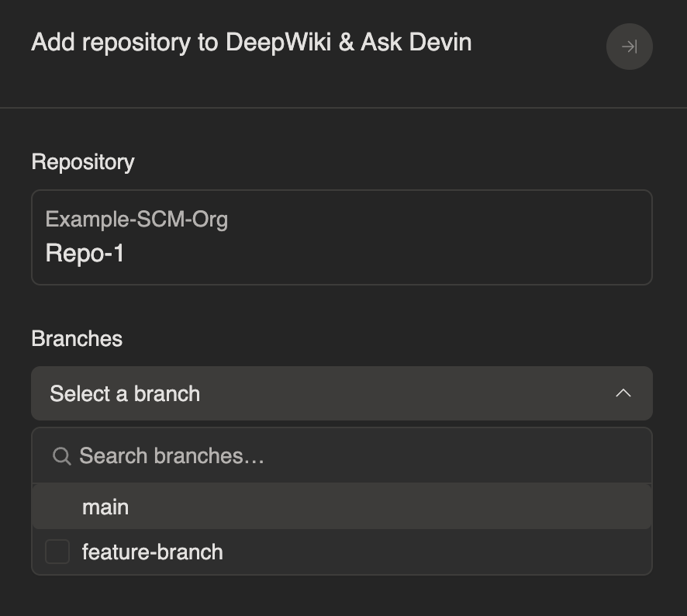Enable the checkbox next to feature-branch
This screenshot has height=616, width=687.
click(56, 552)
